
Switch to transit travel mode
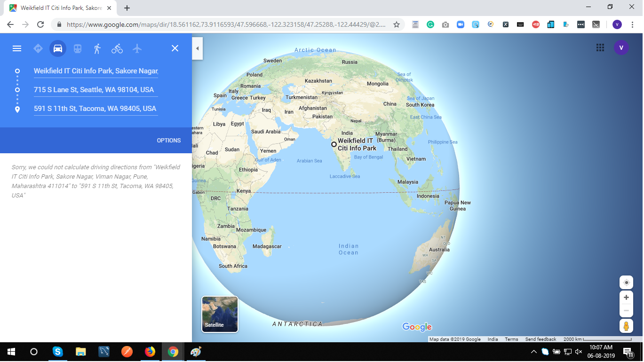78,48
